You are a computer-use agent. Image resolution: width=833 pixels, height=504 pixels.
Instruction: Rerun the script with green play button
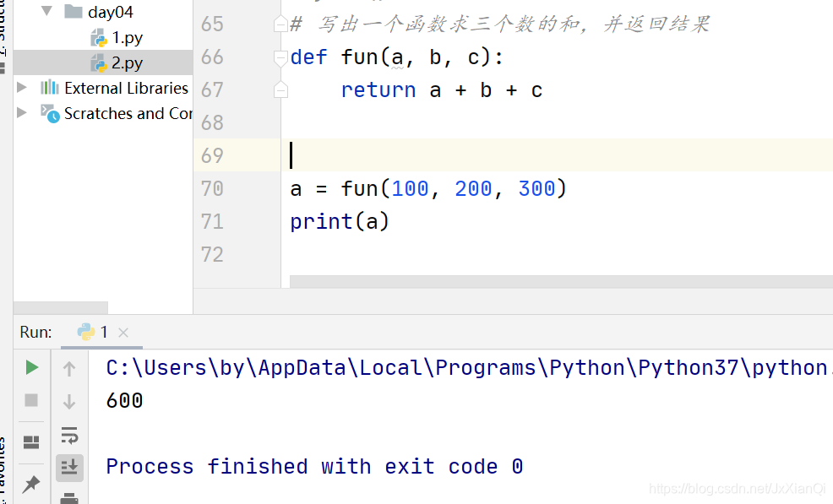click(x=32, y=367)
